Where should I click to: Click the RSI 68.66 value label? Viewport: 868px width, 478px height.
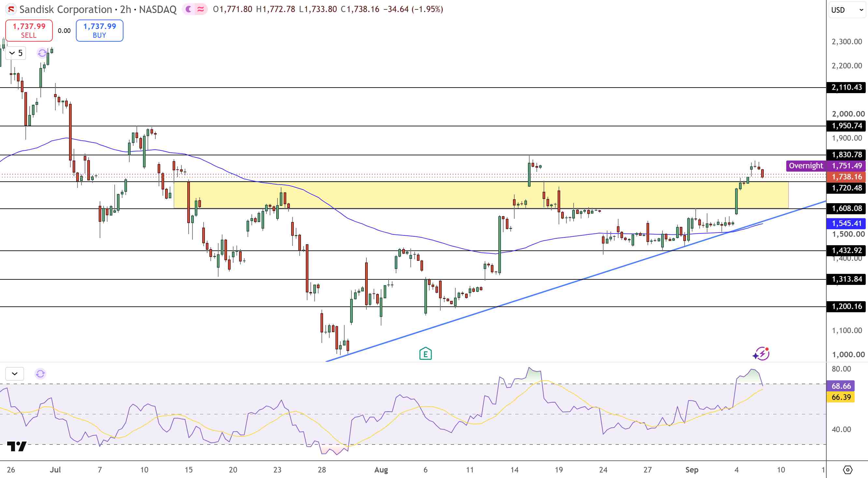coord(841,386)
